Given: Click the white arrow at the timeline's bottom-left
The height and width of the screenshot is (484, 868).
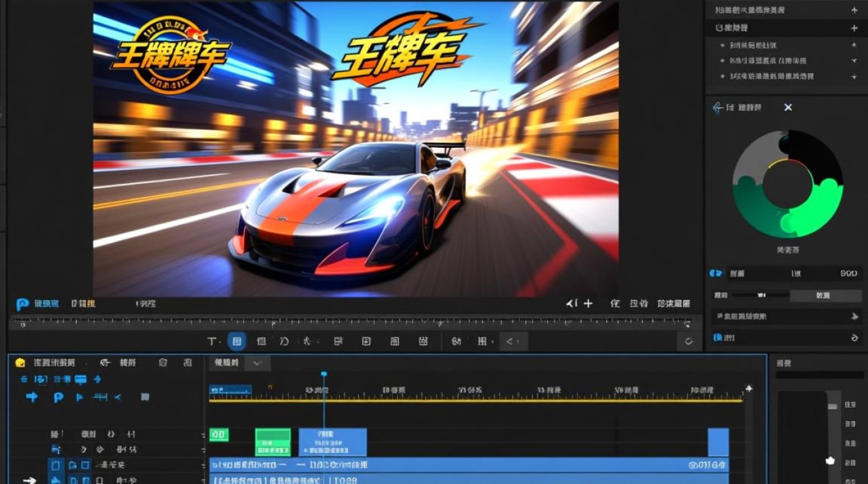Looking at the screenshot, I should click(30, 479).
